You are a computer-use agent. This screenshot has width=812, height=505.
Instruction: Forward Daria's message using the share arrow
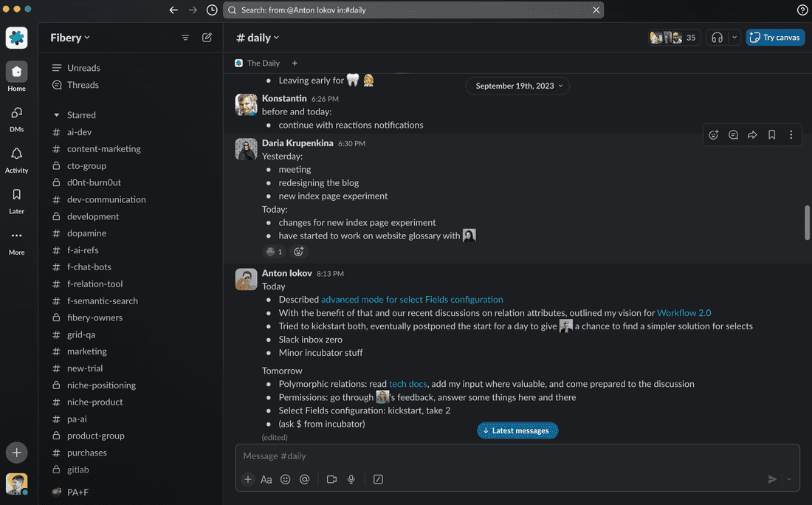point(752,134)
